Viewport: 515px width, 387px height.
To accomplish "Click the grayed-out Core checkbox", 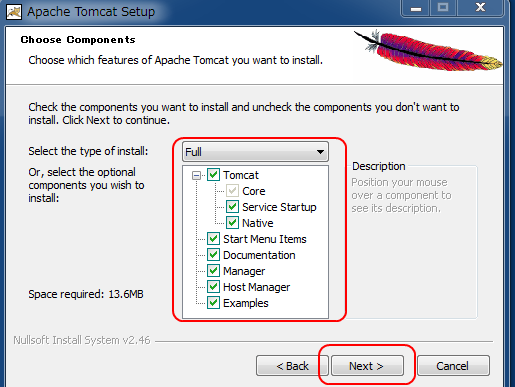I will [232, 191].
